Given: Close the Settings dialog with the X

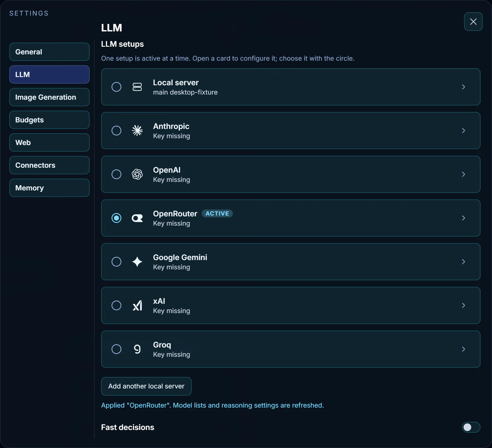Looking at the screenshot, I should [473, 22].
